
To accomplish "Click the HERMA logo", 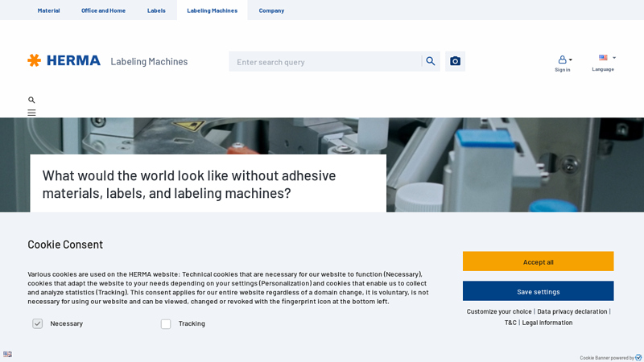I will [x=64, y=60].
